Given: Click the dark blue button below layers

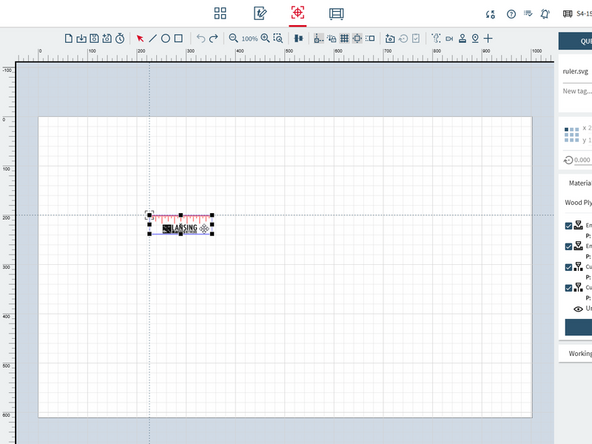Looking at the screenshot, I should pos(578,327).
